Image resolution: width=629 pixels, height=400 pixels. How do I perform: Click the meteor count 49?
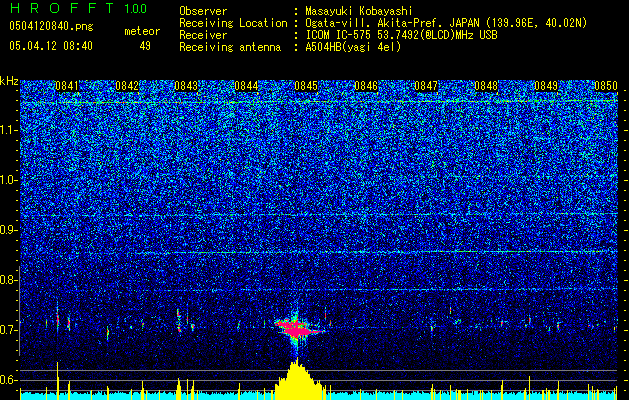(x=145, y=46)
